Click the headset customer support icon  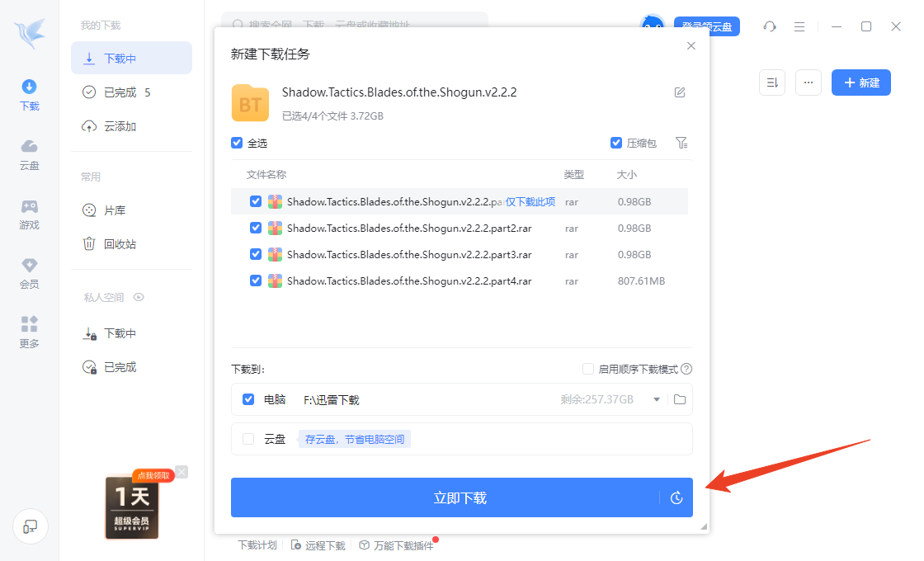click(x=768, y=26)
